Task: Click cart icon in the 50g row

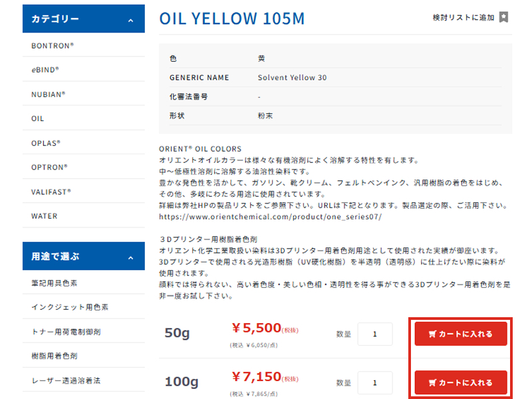Action: (x=433, y=334)
